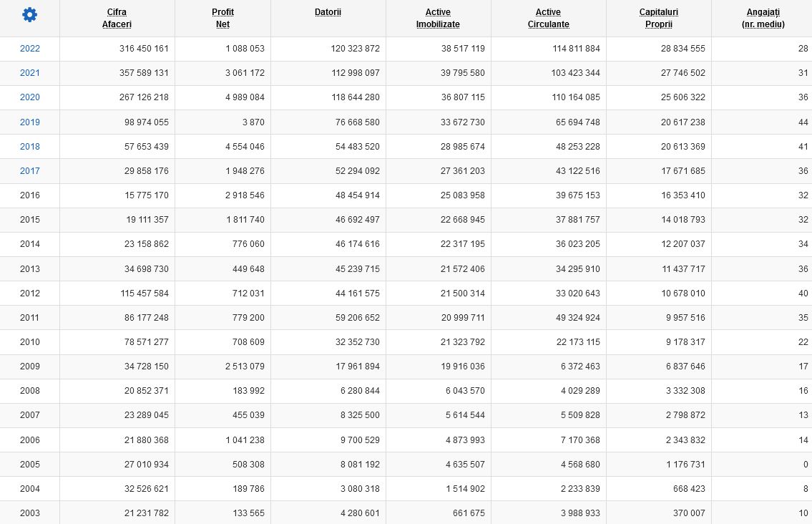Select debts value 44 161 575

357,293
